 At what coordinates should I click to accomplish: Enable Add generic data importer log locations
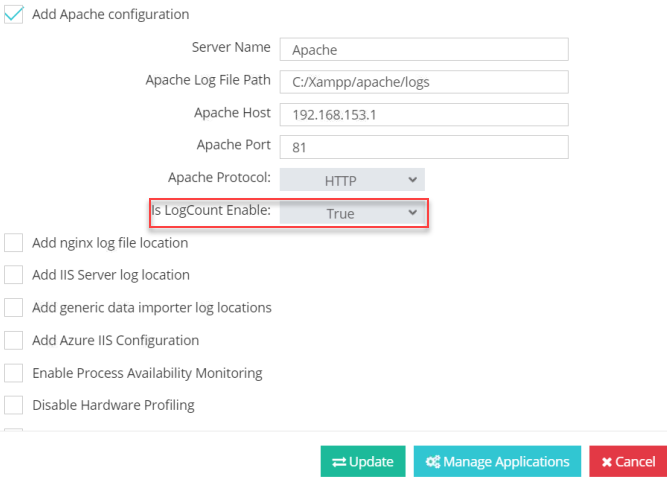pyautogui.click(x=14, y=308)
